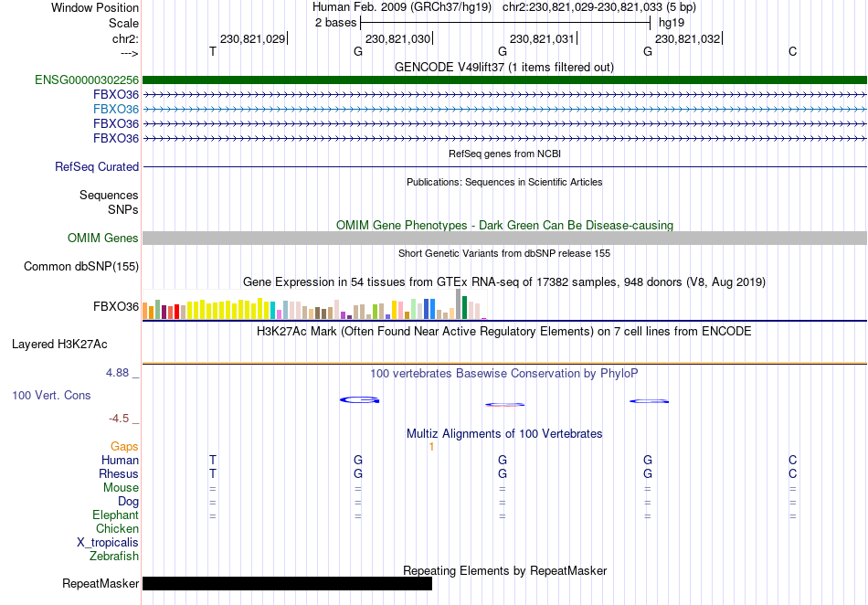Click the FBXO36 label beside the GTEx chart
Screen dimensions: 868x605
(116, 307)
